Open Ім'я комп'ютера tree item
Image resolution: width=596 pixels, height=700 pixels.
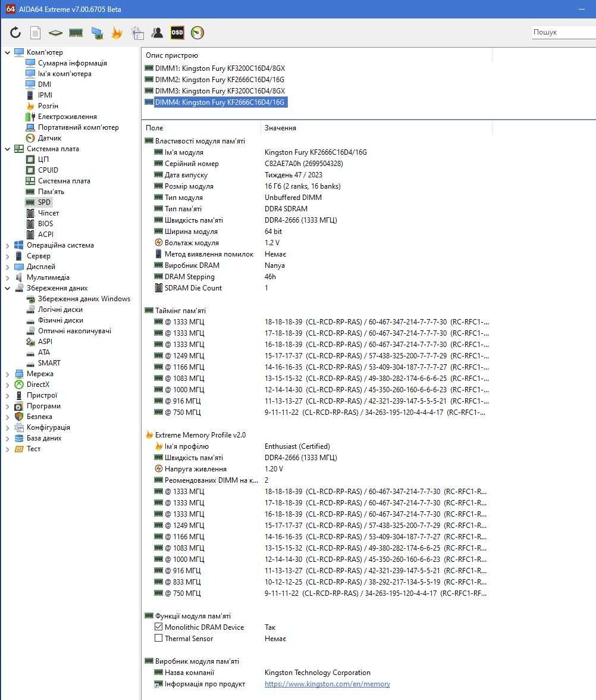(x=65, y=74)
